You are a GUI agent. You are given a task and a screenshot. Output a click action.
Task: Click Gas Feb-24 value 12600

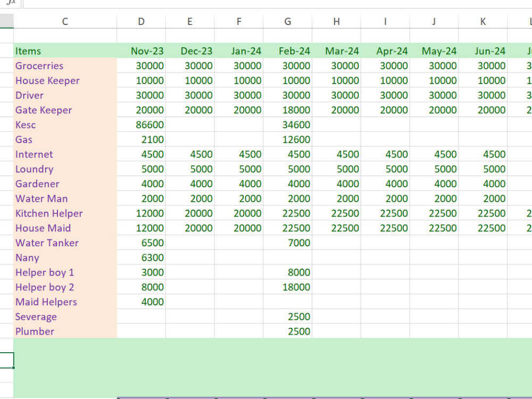pos(288,139)
